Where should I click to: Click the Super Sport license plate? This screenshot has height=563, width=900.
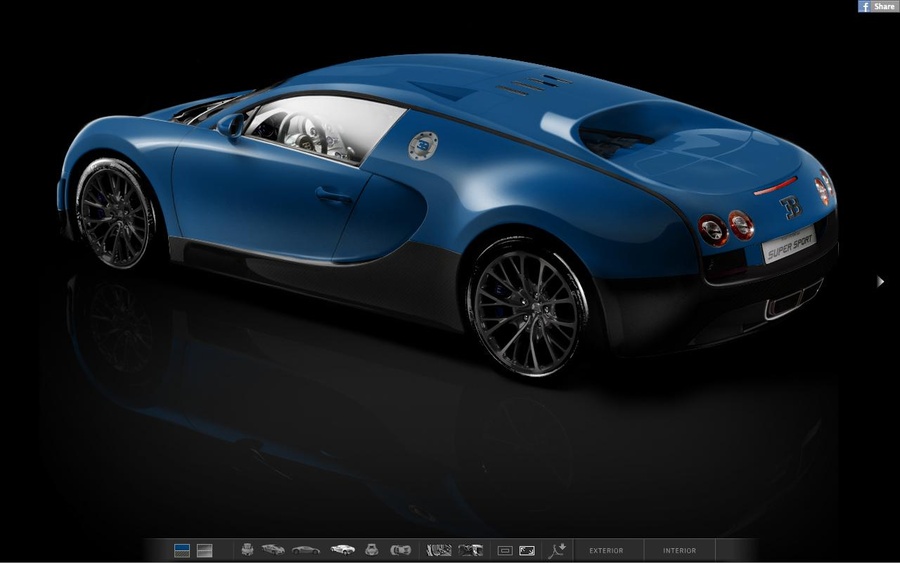789,246
